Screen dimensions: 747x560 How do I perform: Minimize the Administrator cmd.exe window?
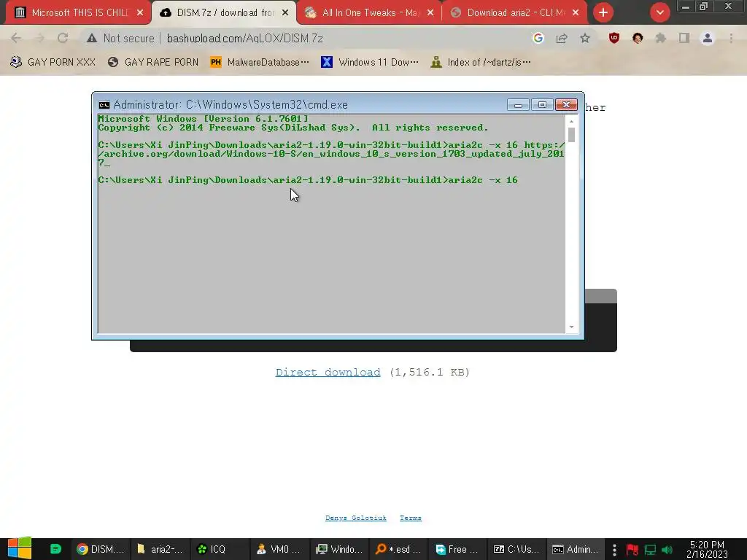point(519,105)
